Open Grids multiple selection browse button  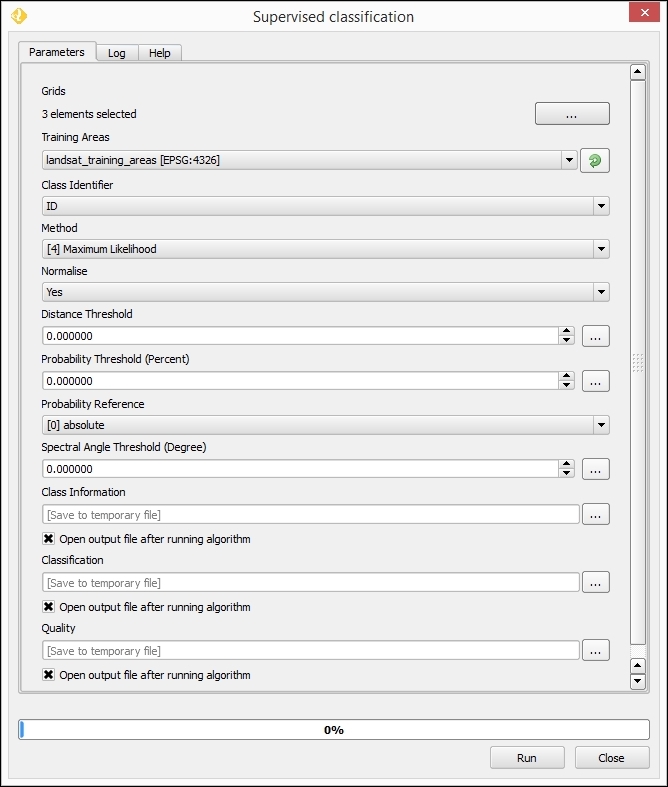(572, 114)
